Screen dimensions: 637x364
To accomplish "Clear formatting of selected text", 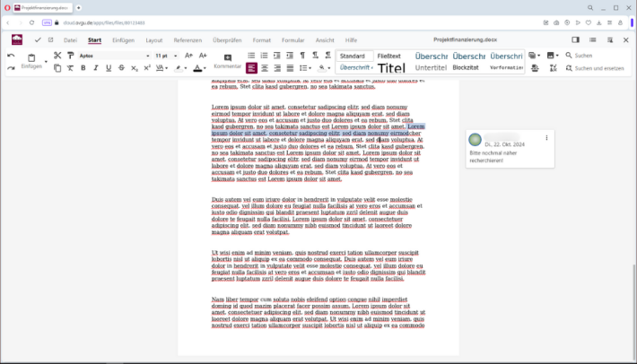I will (x=70, y=68).
